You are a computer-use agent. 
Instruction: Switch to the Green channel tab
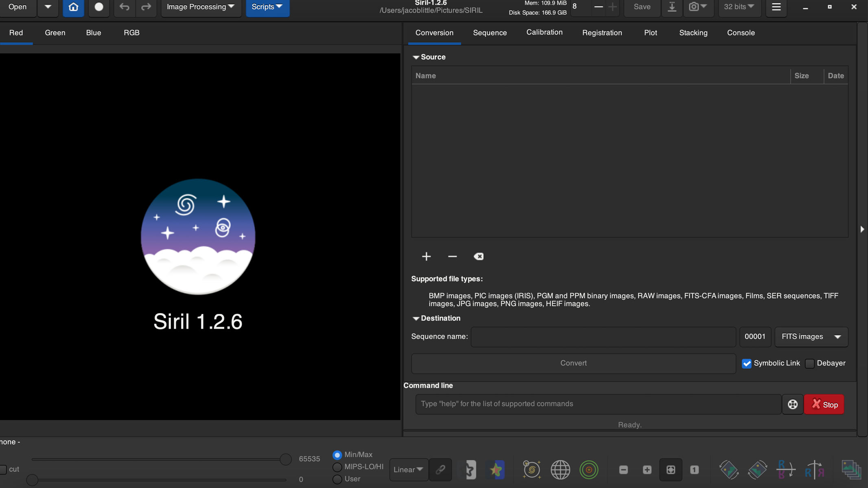[x=55, y=33]
